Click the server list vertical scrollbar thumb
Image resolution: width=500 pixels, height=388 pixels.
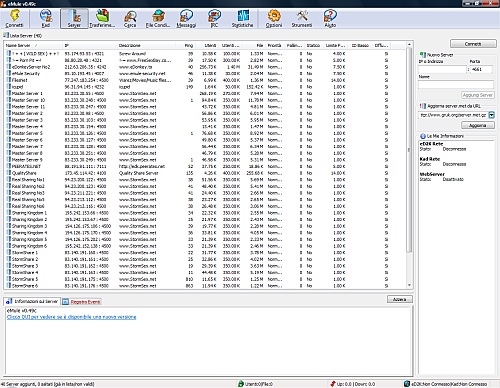coord(409,150)
